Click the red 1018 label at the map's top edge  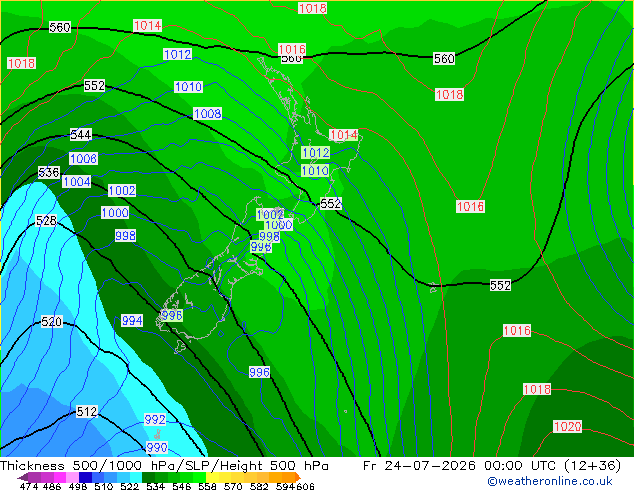point(313,8)
